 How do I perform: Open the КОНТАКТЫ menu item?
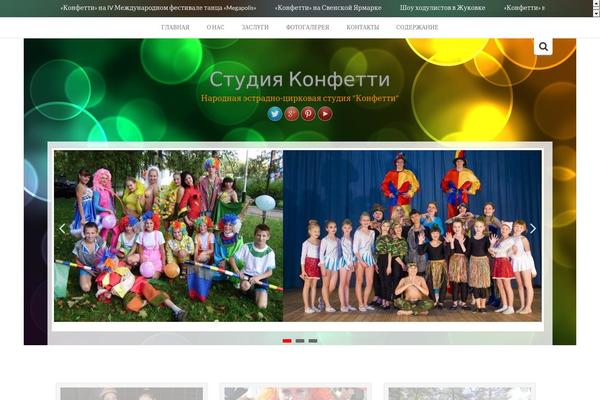(x=363, y=27)
